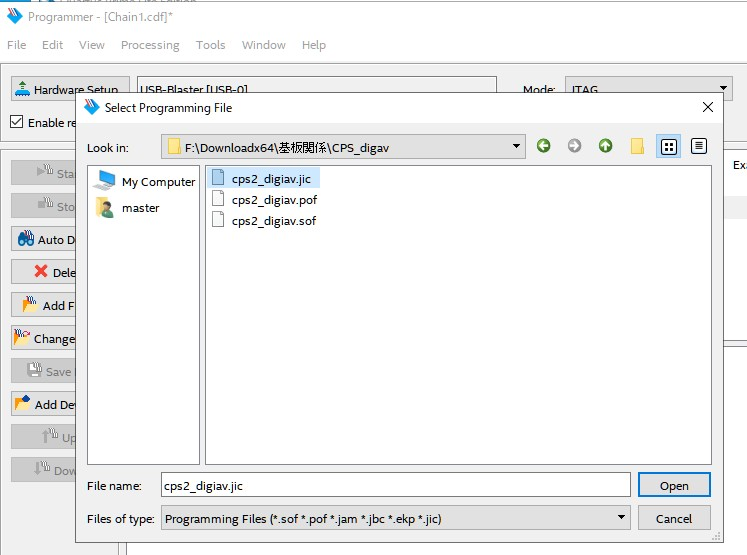This screenshot has height=555, width=747.
Task: Click the folder icon in Look in box
Action: pyautogui.click(x=174, y=147)
